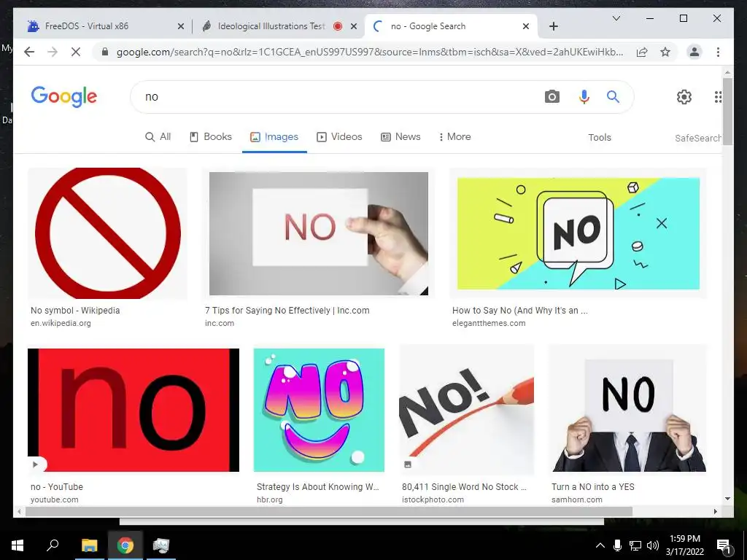Open the No! red pencil stock image
The image size is (747, 560).
[x=467, y=410]
